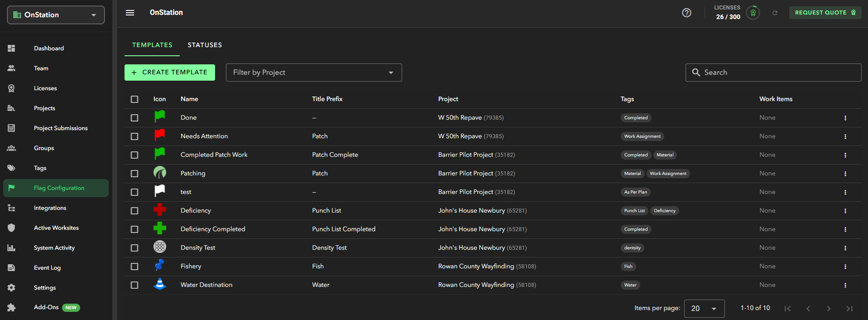Click the white flag icon for test
The image size is (868, 320).
coord(159,191)
